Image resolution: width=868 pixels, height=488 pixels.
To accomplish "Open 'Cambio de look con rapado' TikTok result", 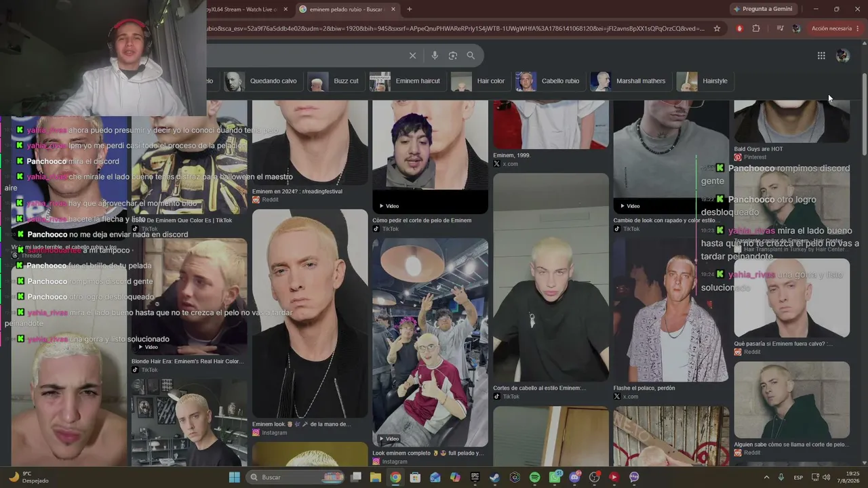I will 667,220.
